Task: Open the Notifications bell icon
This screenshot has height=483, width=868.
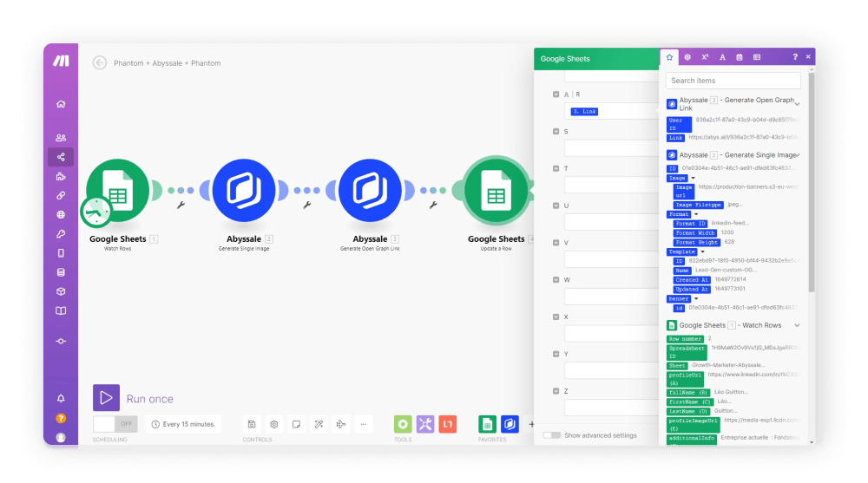Action: tap(61, 398)
